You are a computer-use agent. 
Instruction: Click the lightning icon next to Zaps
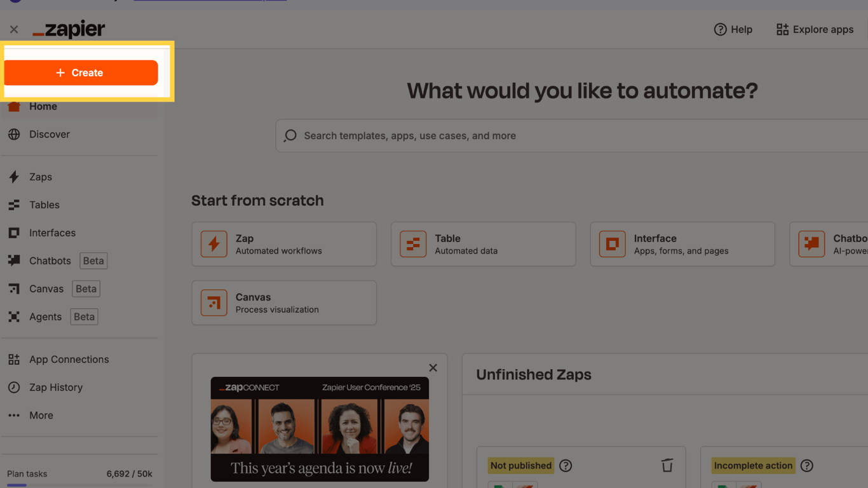pyautogui.click(x=14, y=177)
